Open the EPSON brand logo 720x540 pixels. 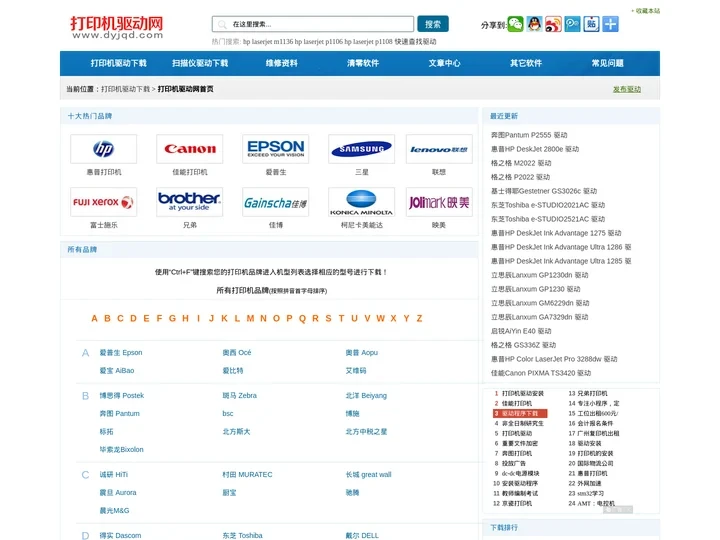click(x=276, y=149)
